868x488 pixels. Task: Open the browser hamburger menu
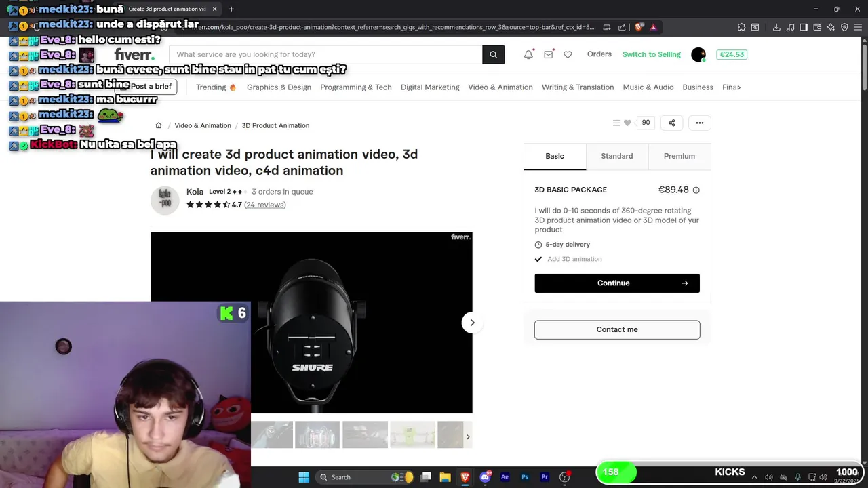(x=858, y=27)
